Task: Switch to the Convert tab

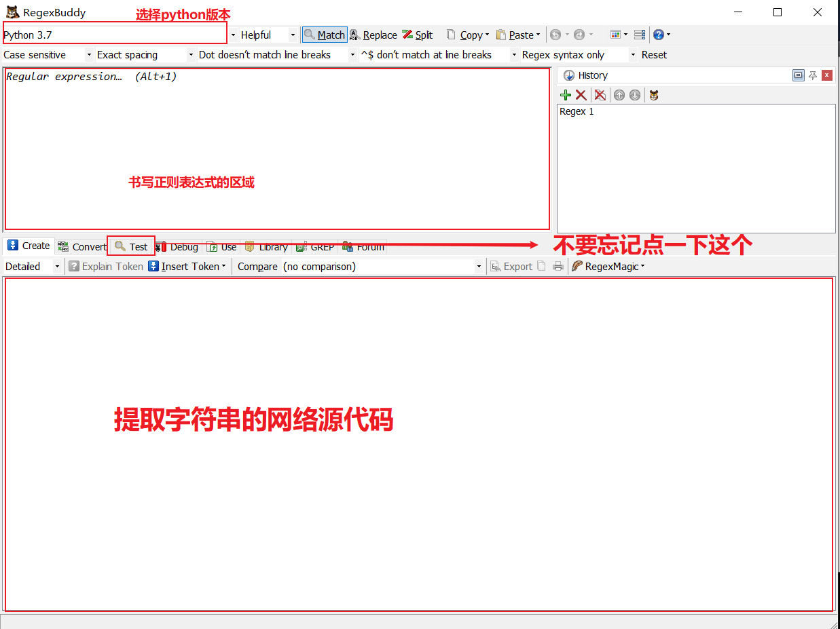Action: (81, 247)
